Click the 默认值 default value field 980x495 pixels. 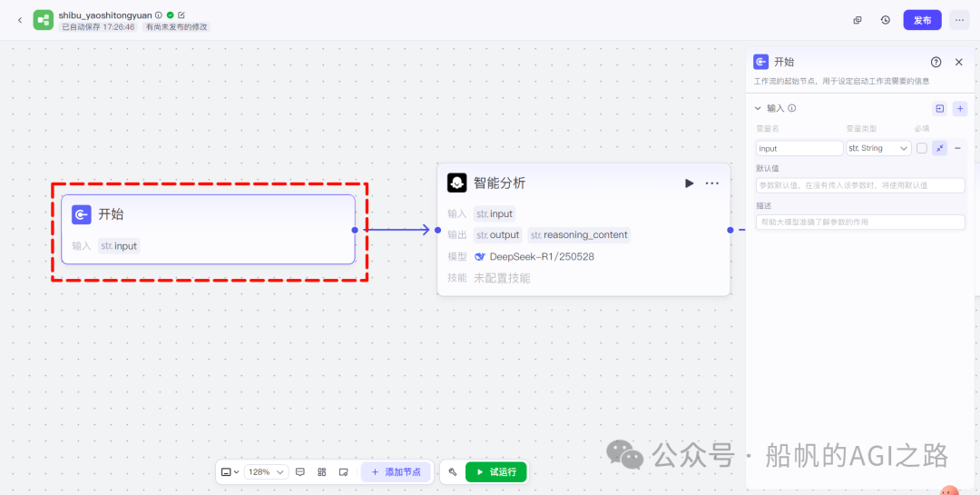[860, 185]
